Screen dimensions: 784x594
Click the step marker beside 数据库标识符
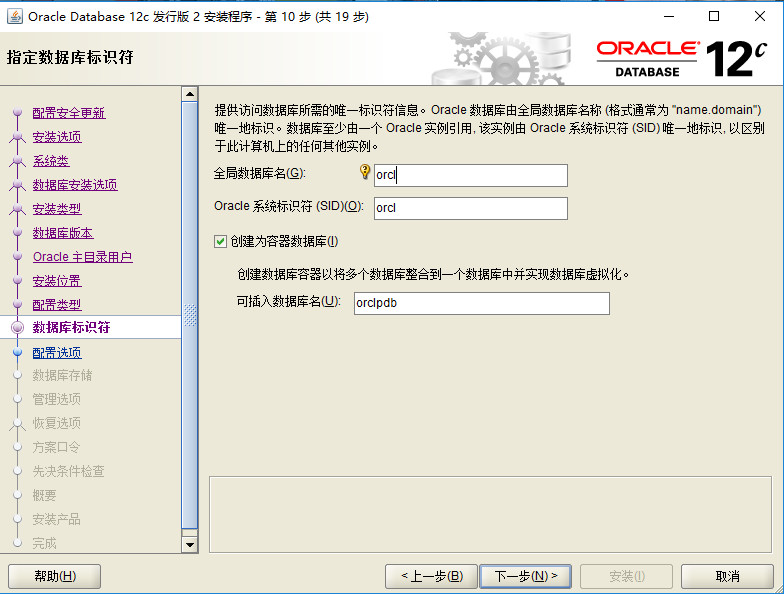[18, 328]
